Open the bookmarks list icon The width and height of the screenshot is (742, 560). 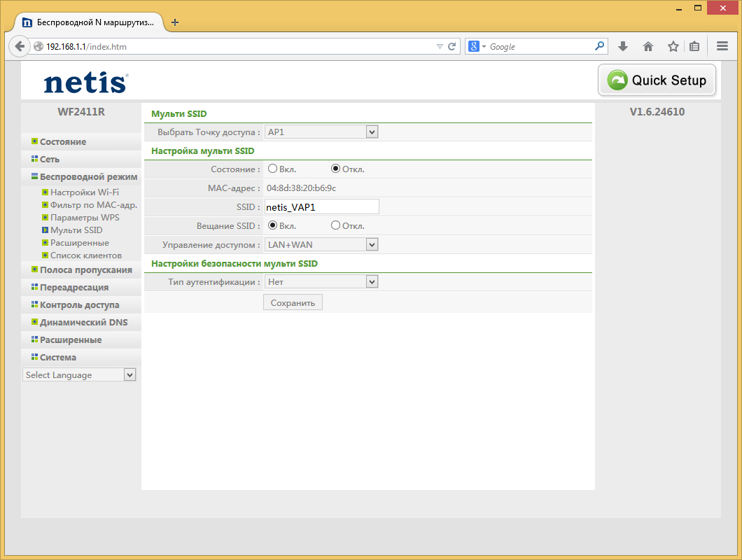(x=694, y=46)
